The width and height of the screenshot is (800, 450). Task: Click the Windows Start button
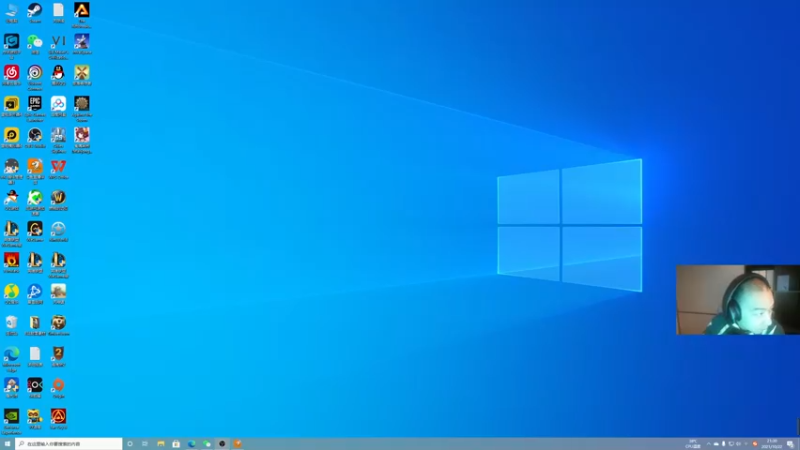[x=7, y=444]
